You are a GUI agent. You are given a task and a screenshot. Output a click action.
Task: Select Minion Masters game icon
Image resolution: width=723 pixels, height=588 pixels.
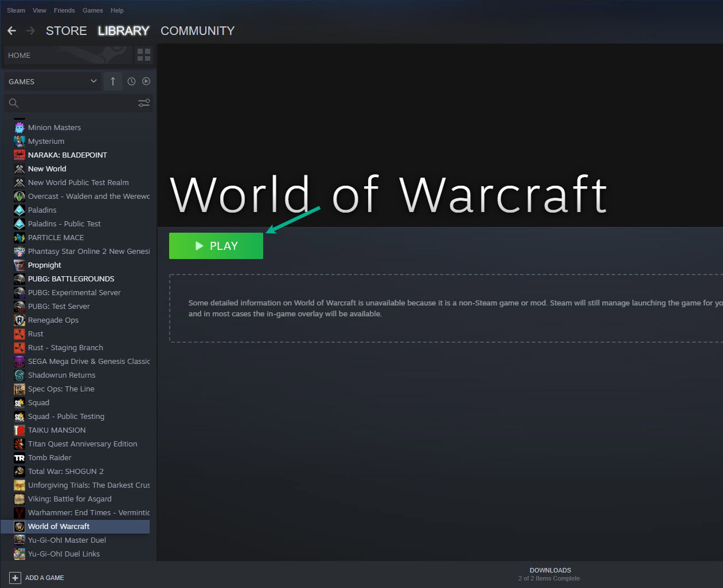(19, 127)
